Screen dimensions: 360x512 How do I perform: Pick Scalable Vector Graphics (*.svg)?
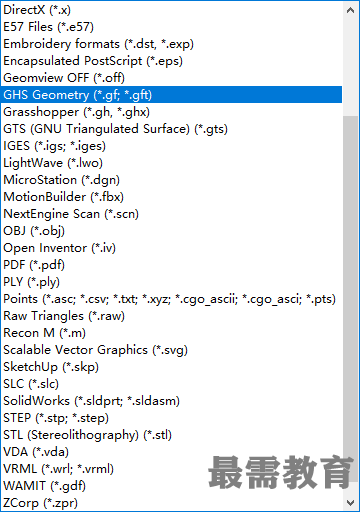tap(171, 350)
